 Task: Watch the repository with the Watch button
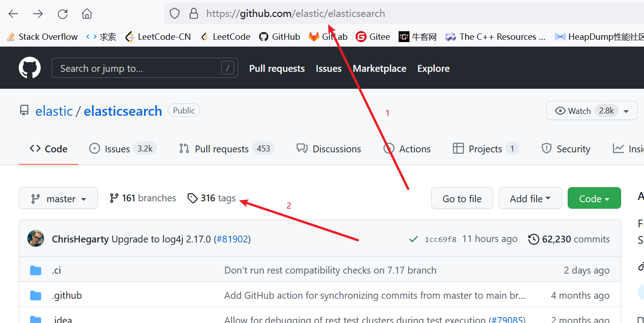tap(580, 111)
